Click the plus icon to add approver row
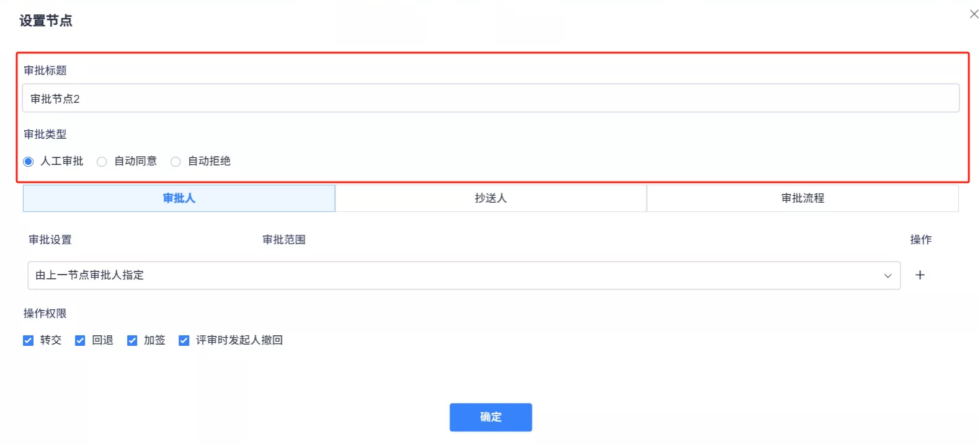The width and height of the screenshot is (980, 445). pyautogui.click(x=920, y=275)
